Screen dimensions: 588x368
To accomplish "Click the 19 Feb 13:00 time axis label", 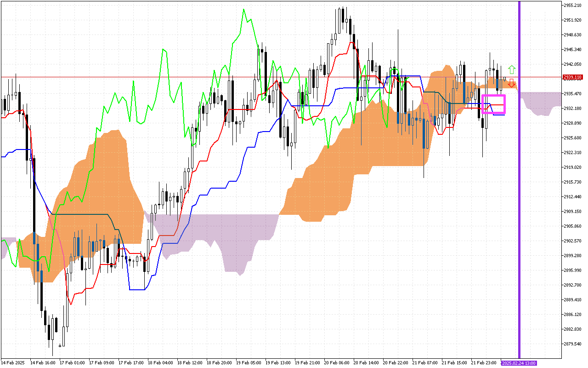I will pyautogui.click(x=279, y=363).
